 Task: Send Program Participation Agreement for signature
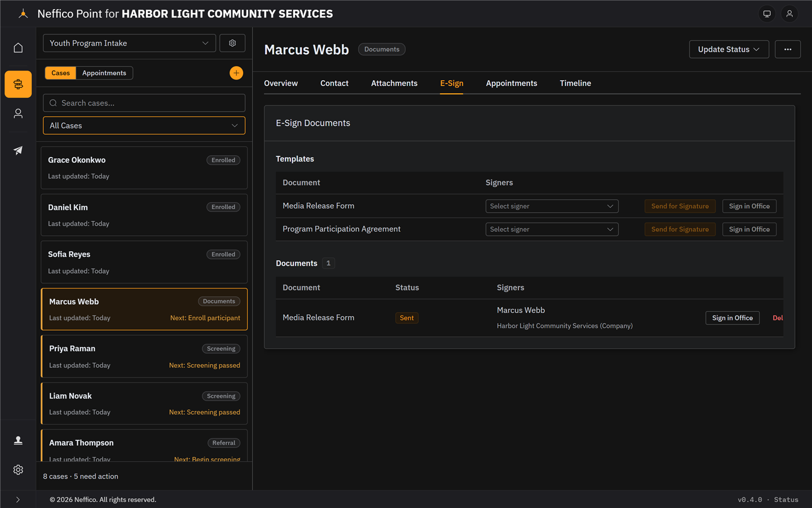[680, 229]
